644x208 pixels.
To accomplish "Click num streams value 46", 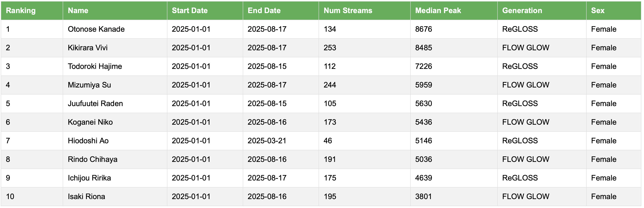I will 328,141.
